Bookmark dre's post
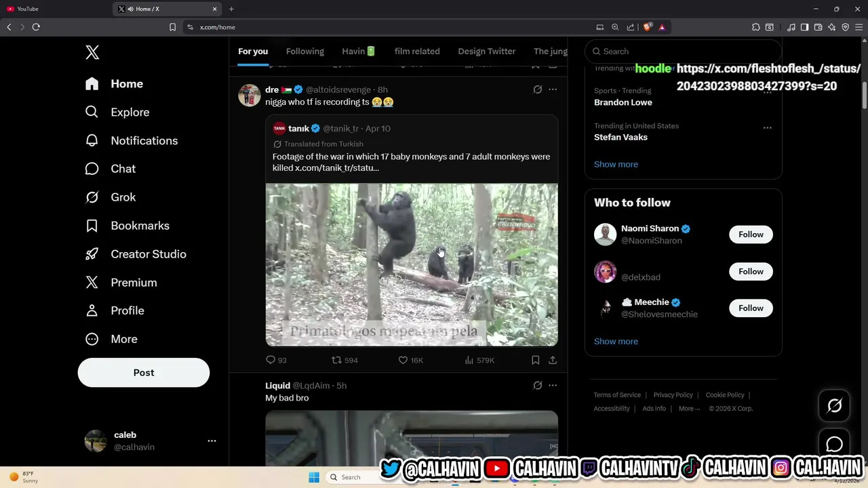The height and width of the screenshot is (488, 868). tap(536, 361)
